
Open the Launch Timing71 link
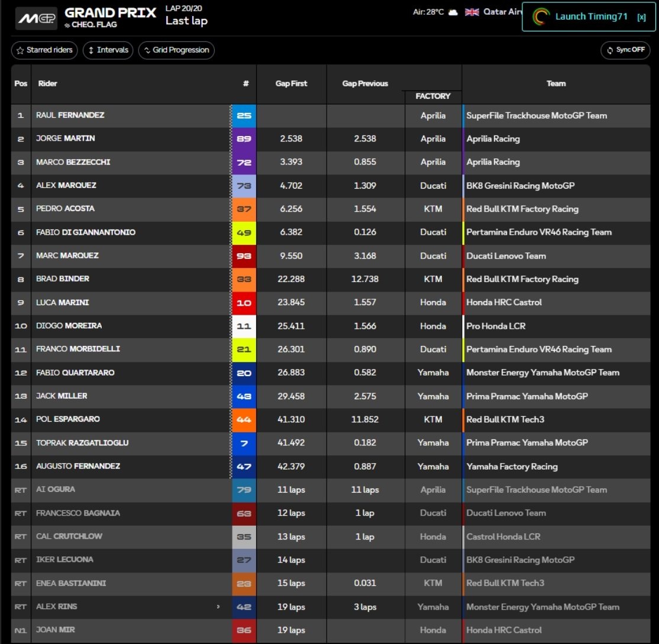592,17
